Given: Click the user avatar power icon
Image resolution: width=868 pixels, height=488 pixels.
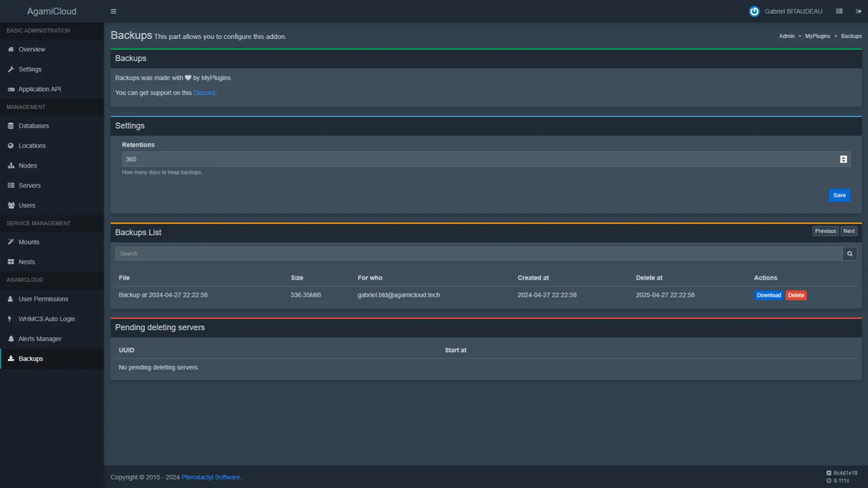Looking at the screenshot, I should 754,11.
